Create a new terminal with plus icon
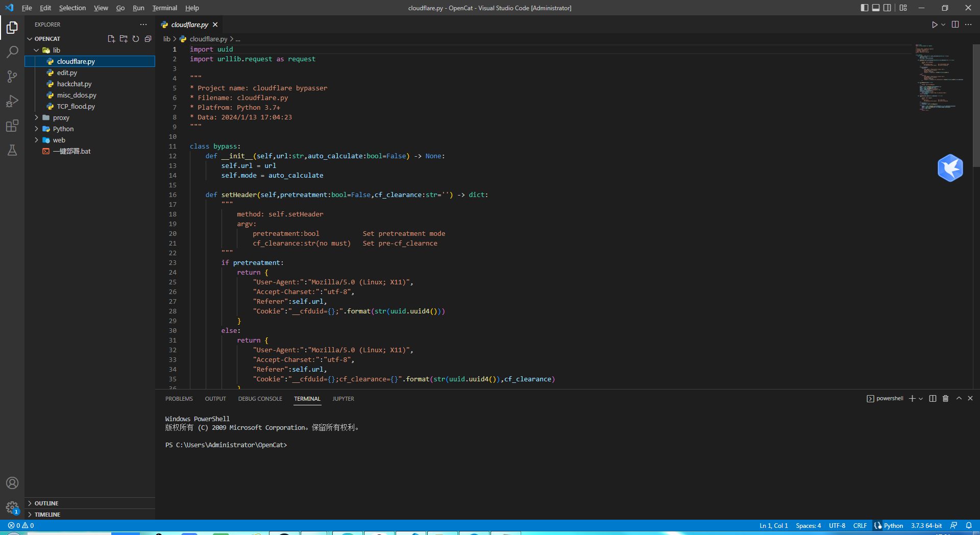The image size is (980, 535). tap(912, 398)
